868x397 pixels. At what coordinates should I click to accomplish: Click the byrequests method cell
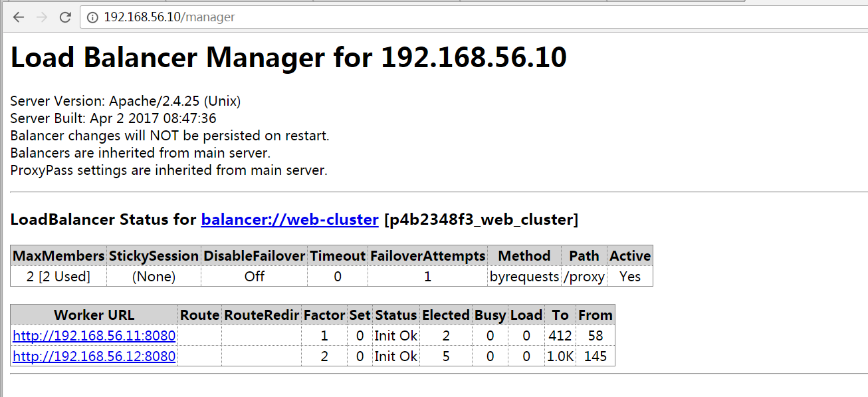point(524,277)
